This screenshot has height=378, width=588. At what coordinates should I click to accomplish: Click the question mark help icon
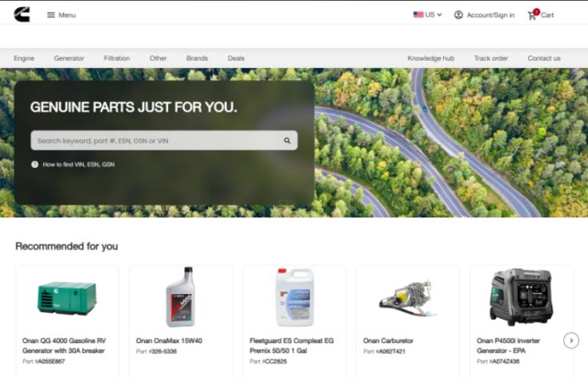(x=35, y=164)
